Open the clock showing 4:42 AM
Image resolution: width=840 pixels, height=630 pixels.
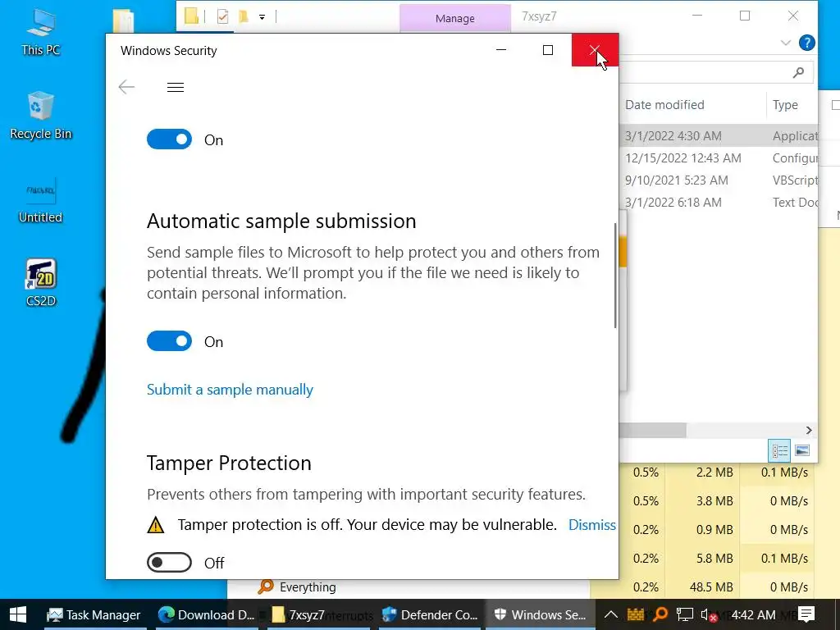[x=753, y=614]
